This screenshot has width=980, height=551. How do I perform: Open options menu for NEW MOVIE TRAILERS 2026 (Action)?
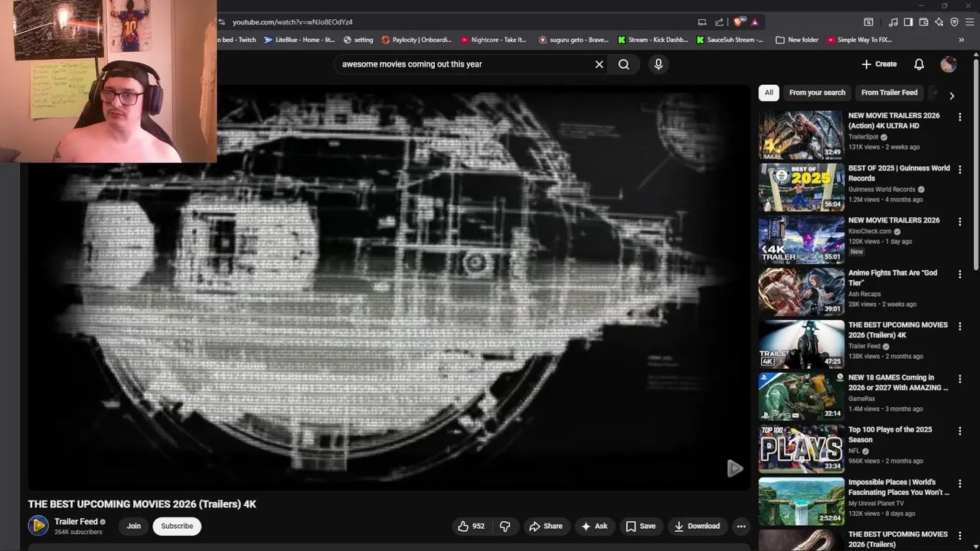pyautogui.click(x=959, y=117)
